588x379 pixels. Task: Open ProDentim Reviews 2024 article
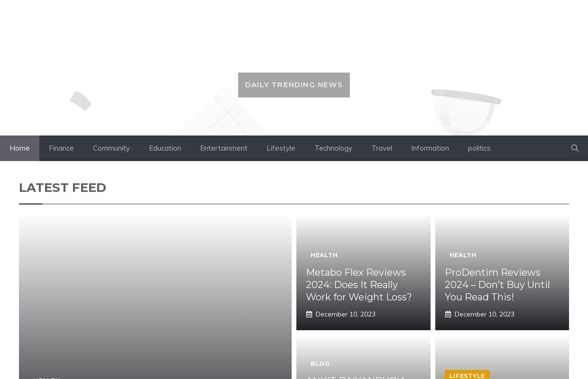coord(497,285)
